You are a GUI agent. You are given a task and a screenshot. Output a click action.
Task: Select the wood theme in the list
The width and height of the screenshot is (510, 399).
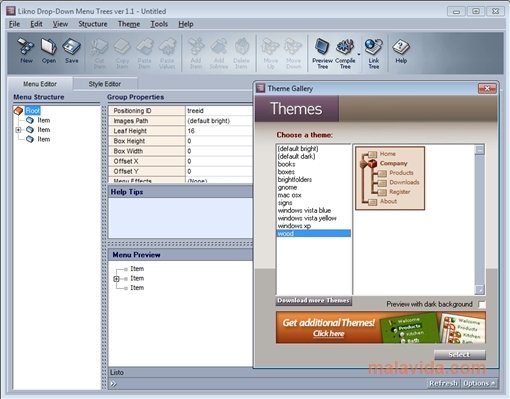tap(314, 233)
